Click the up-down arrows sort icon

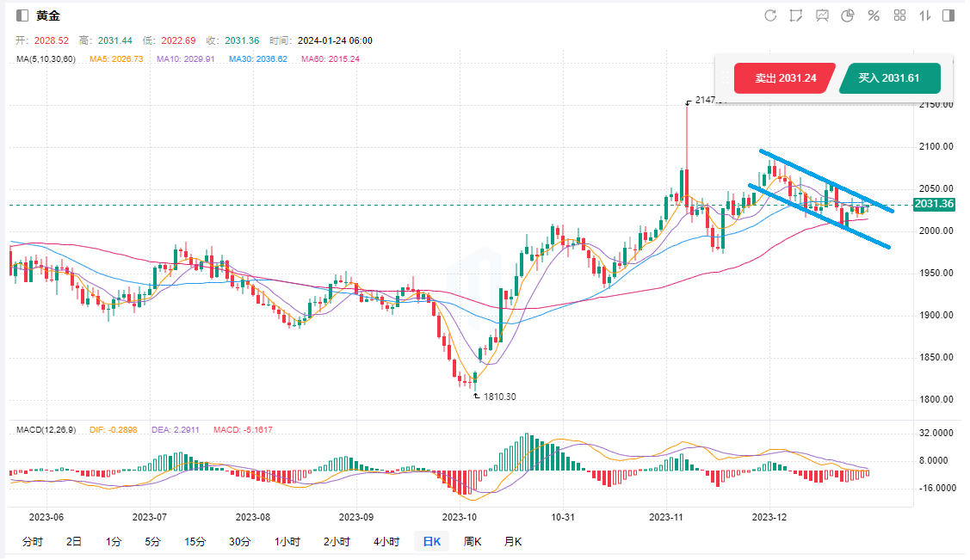point(925,15)
